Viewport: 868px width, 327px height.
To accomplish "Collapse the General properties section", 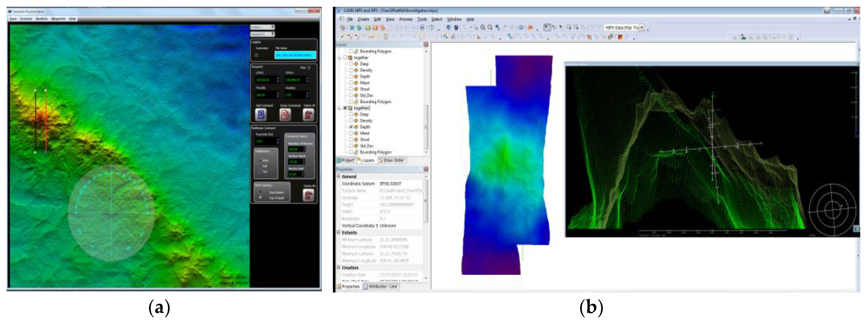I will [x=339, y=177].
